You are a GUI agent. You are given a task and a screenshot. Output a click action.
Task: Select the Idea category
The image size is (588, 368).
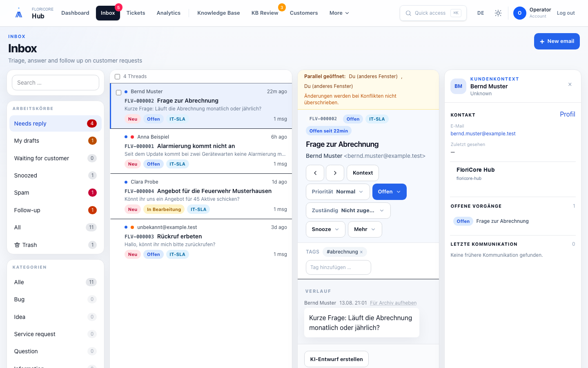(56, 317)
